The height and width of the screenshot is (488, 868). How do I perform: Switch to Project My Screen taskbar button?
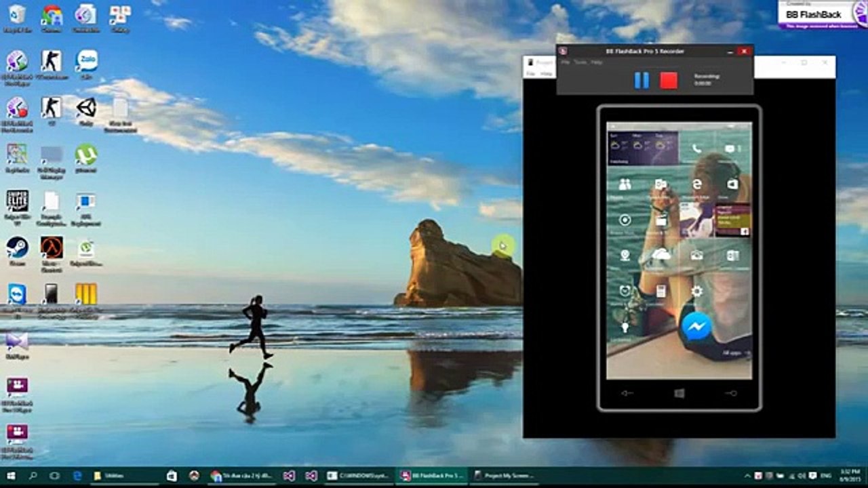pos(504,476)
